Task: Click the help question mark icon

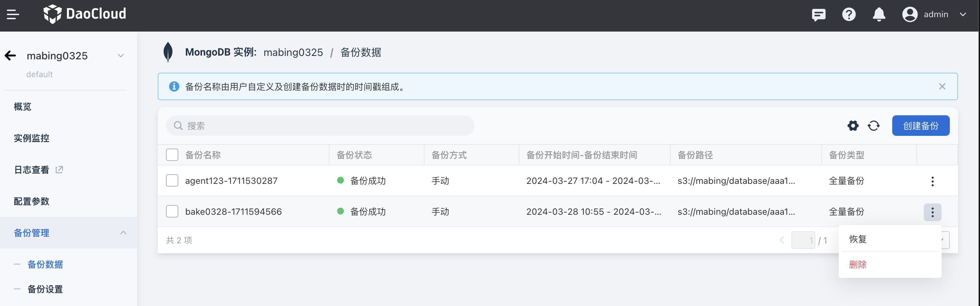Action: click(848, 14)
